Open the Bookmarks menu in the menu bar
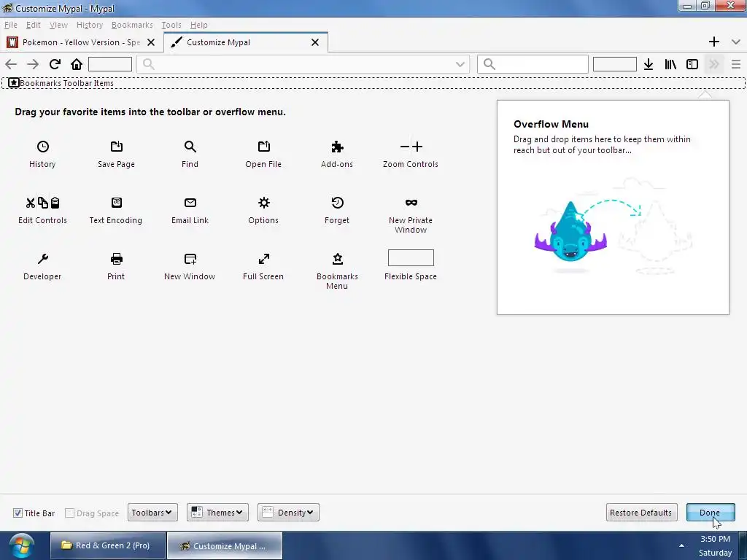This screenshot has width=747, height=560. click(x=132, y=25)
